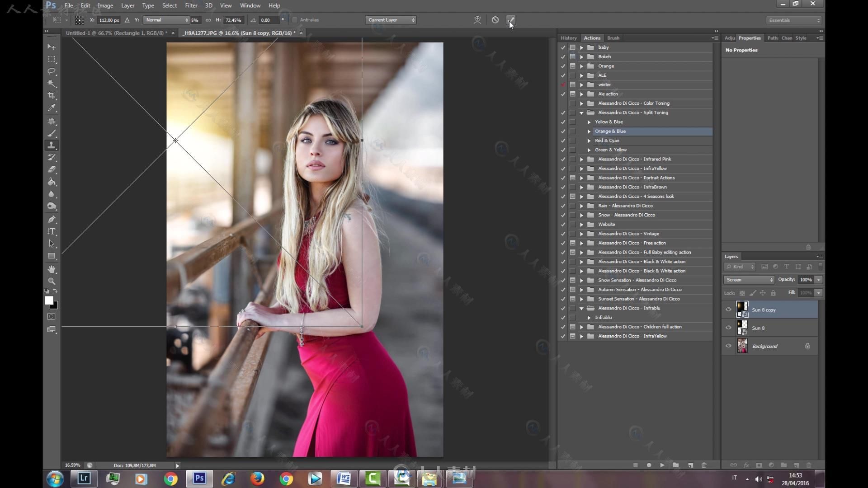Open the Filter menu
Image resolution: width=868 pixels, height=488 pixels.
coord(191,5)
